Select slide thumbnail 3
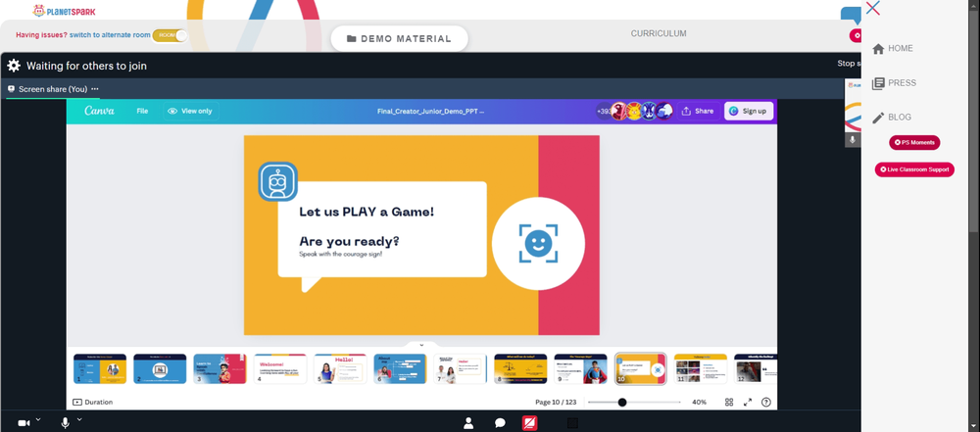Image resolution: width=980 pixels, height=432 pixels. click(x=220, y=369)
